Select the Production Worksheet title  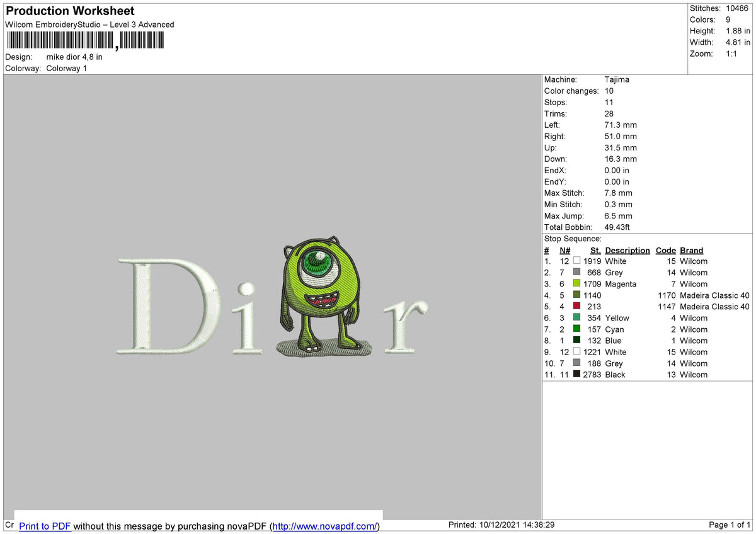(70, 11)
